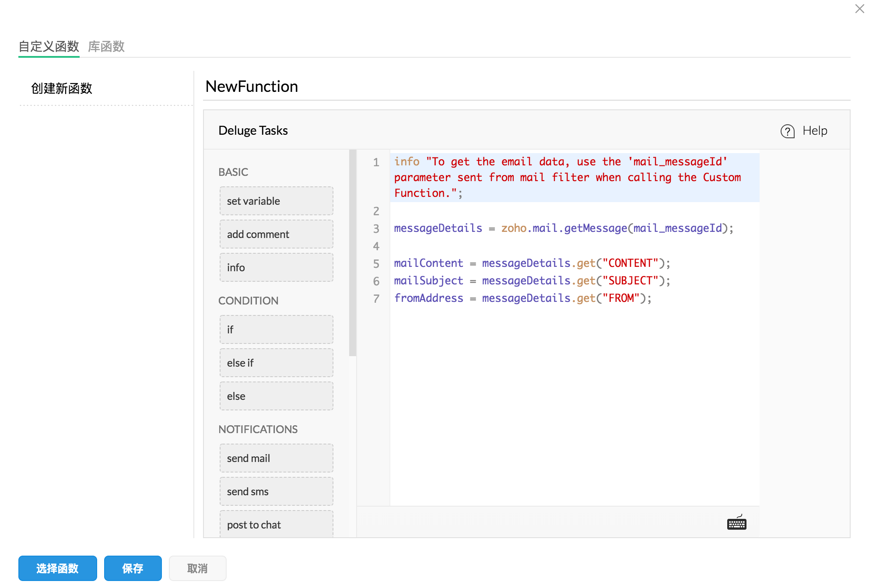
Task: Switch to the 库函数 tab
Action: click(x=106, y=46)
